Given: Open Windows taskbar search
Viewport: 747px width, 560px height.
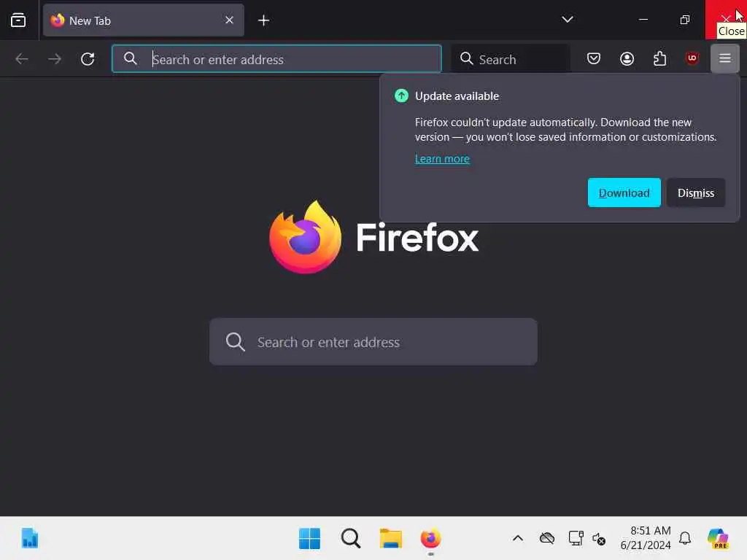Looking at the screenshot, I should pyautogui.click(x=351, y=539).
